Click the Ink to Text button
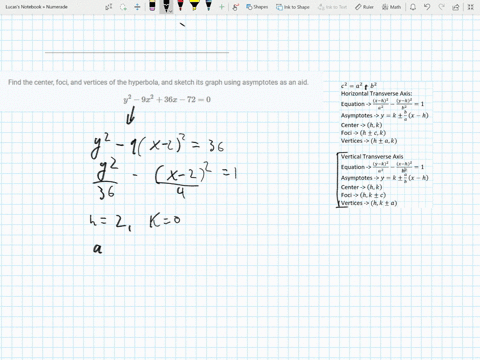 point(332,7)
